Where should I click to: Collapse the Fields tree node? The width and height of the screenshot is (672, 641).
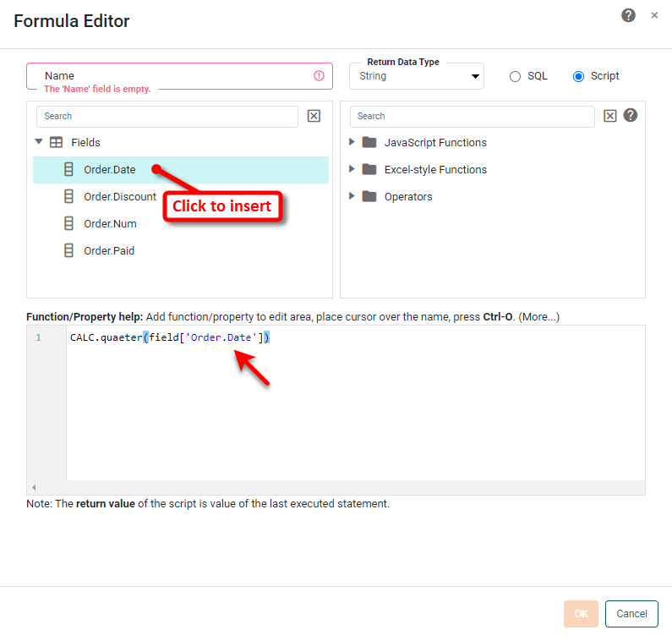[x=39, y=143]
